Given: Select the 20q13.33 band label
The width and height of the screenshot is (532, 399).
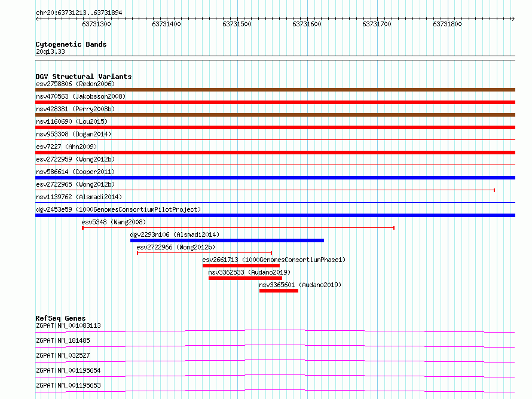Looking at the screenshot, I should click(x=50, y=51).
